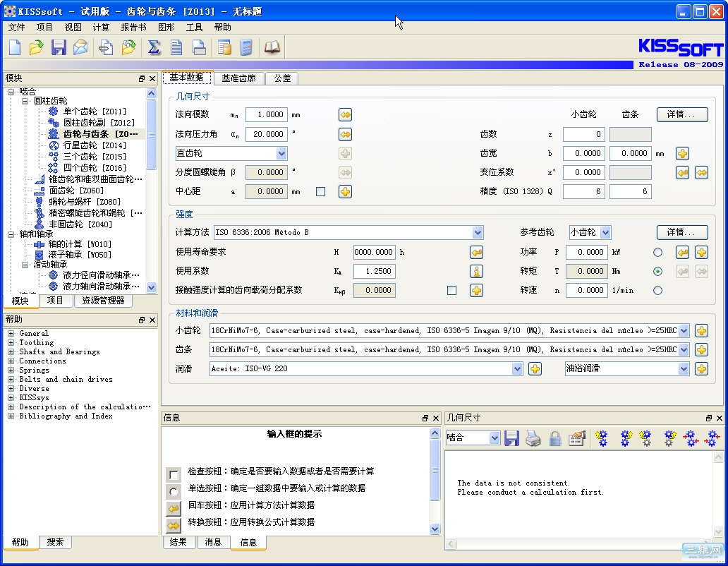Click the convert button beside 法向压力角
The width and height of the screenshot is (728, 566).
345,135
